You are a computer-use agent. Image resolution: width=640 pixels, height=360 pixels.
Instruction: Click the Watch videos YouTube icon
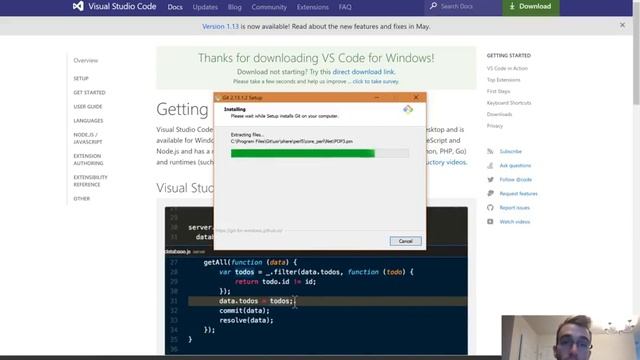point(490,222)
